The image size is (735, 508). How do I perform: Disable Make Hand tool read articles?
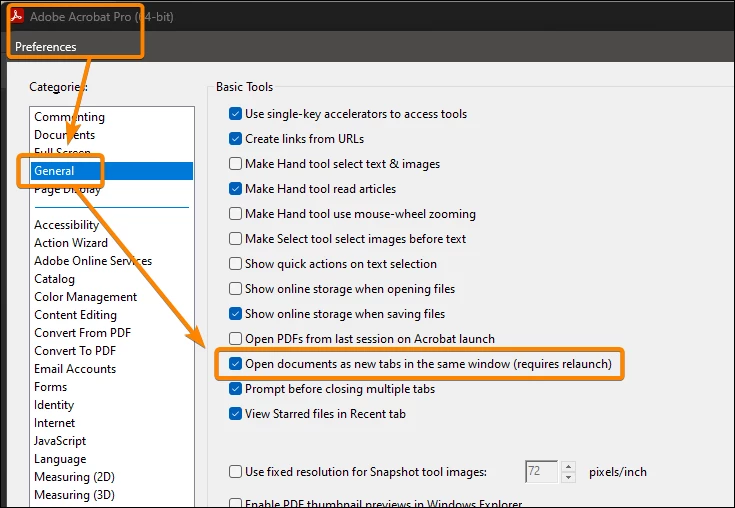tap(235, 188)
